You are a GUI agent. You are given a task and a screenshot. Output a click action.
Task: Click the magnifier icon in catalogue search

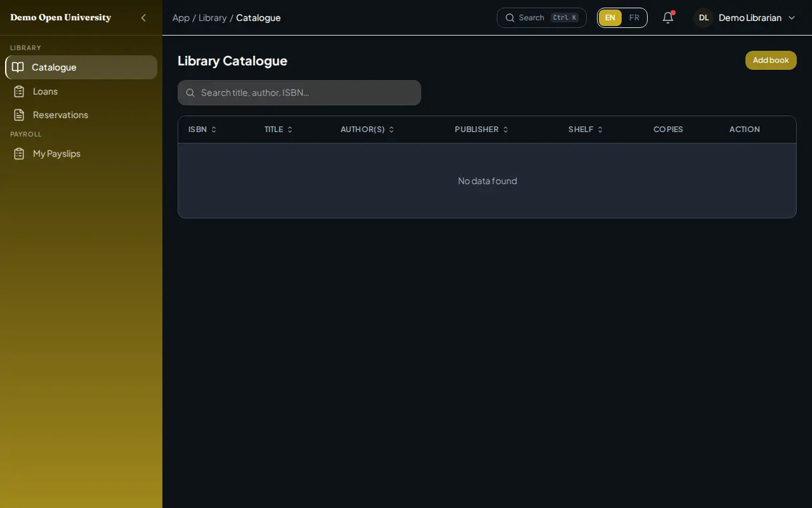tap(190, 93)
